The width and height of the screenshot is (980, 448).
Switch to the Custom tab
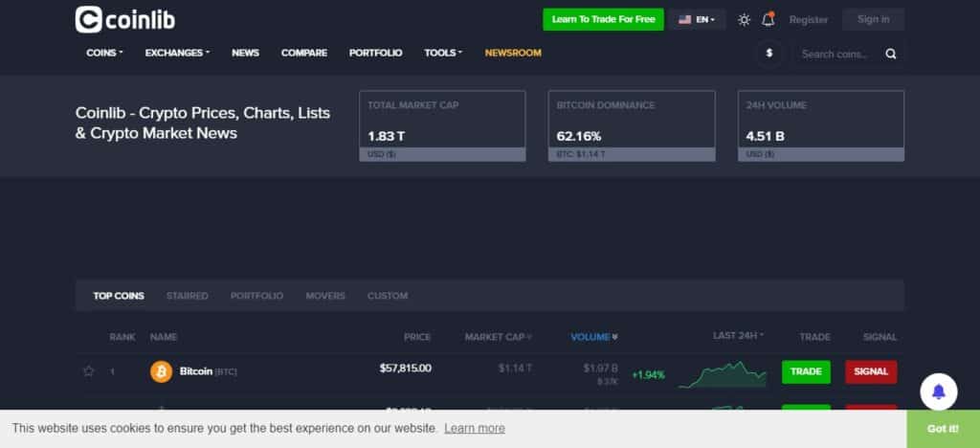[x=388, y=296]
